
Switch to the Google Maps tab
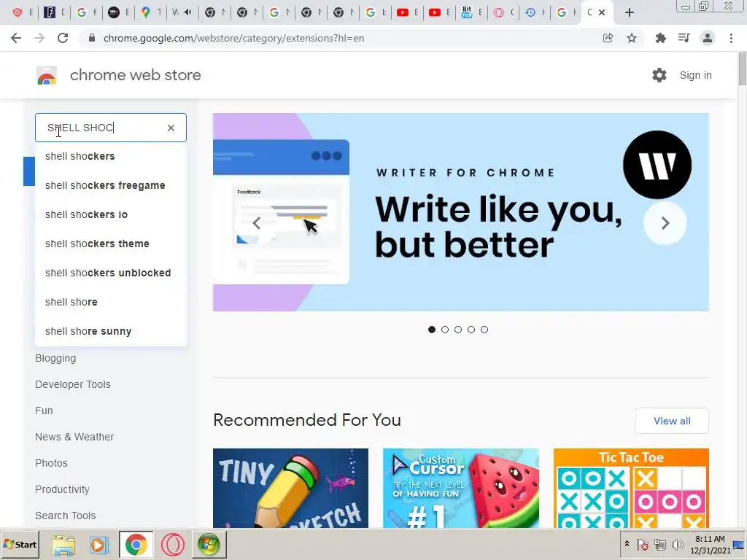(151, 12)
